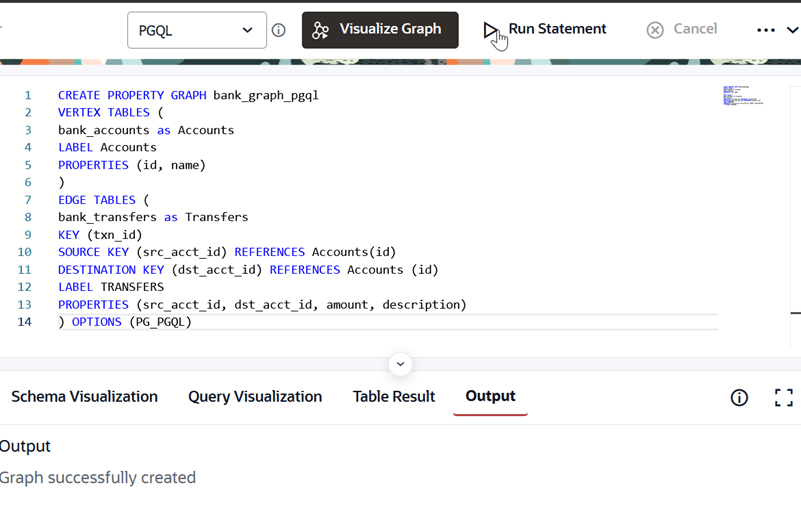Click the Cancel button
Image resolution: width=801 pixels, height=514 pixels.
(x=682, y=30)
